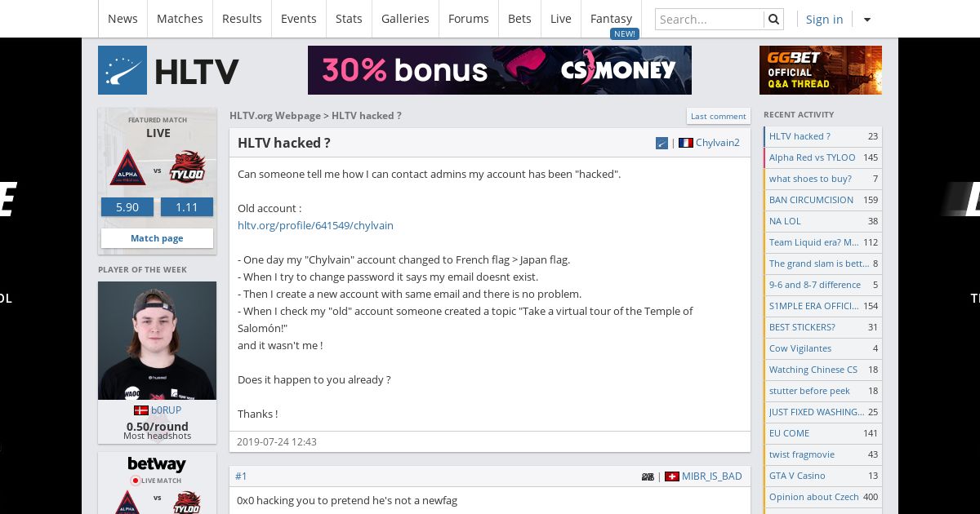Follow the hltv.org/profile/641549/chylvain link
The width and height of the screenshot is (980, 514).
click(x=315, y=225)
